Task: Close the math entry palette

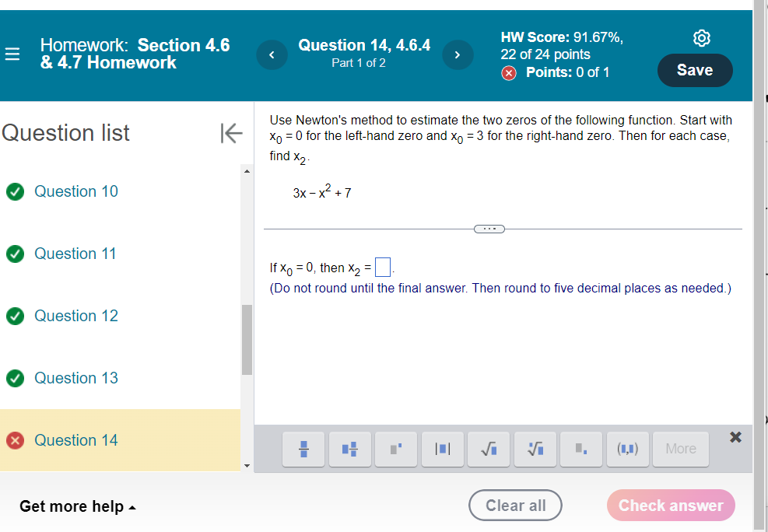Action: click(x=735, y=436)
